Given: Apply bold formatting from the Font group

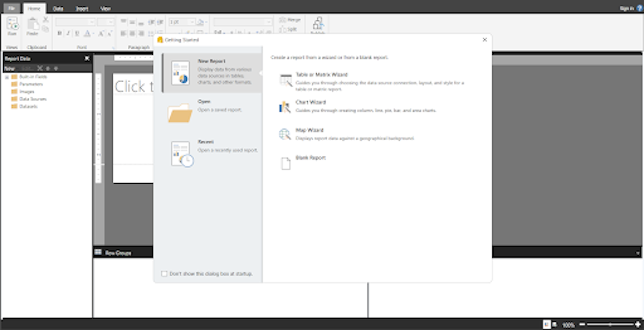Looking at the screenshot, I should pos(60,32).
